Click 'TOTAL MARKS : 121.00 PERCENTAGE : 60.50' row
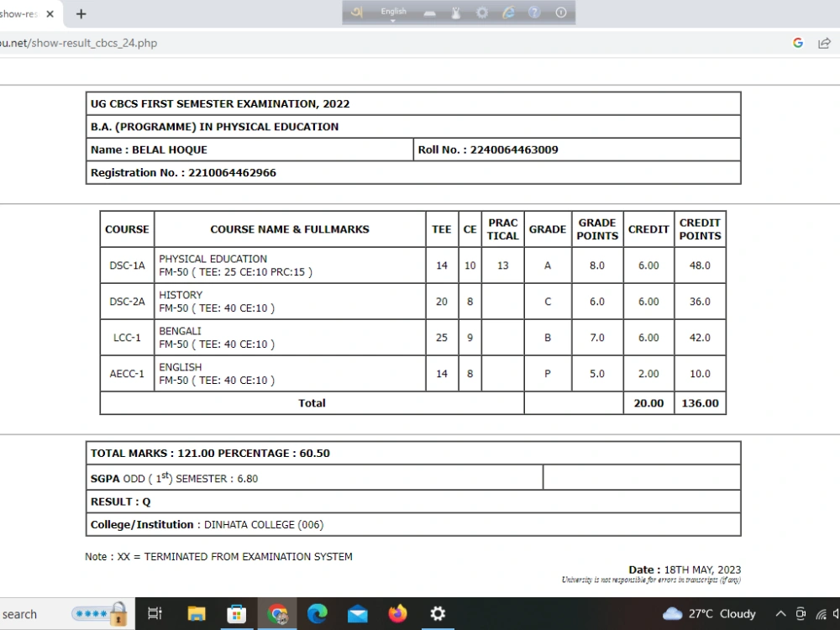 [413, 454]
